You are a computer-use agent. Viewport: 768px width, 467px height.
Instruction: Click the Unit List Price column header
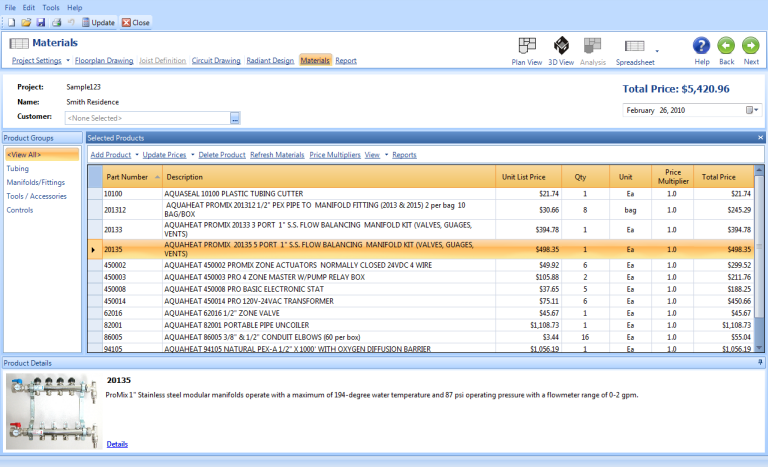pyautogui.click(x=528, y=177)
